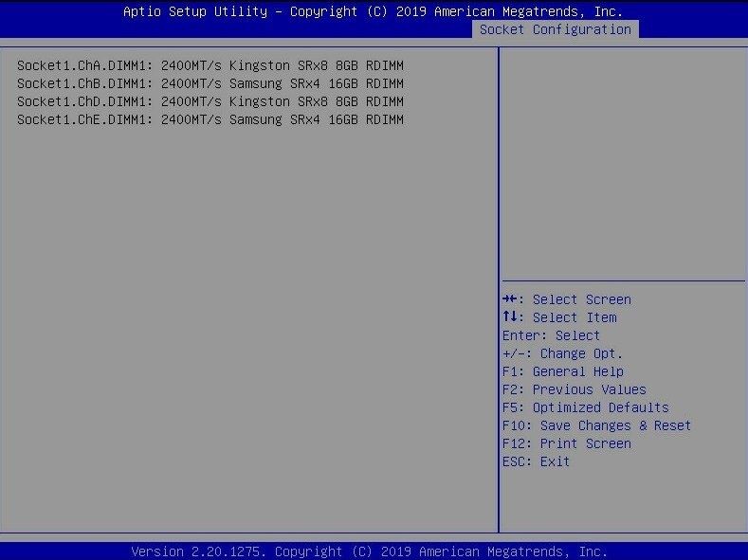Click the F5: Optimized Defaults line
This screenshot has height=560, width=748.
pos(586,407)
